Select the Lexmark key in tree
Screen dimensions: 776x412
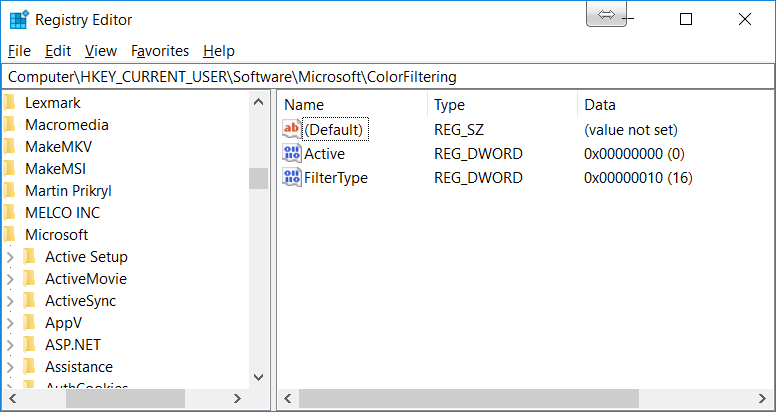53,103
